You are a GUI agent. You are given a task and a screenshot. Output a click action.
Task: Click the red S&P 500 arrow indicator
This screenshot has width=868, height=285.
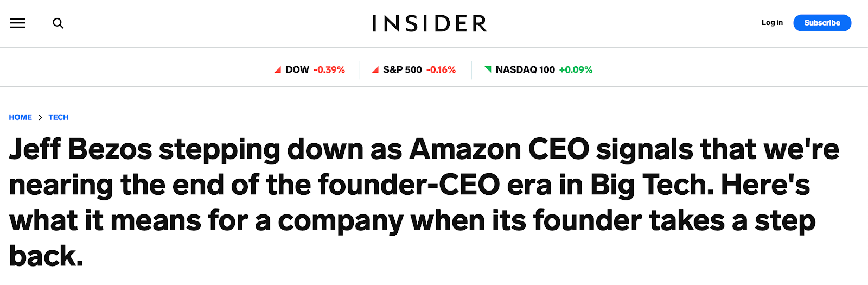[x=375, y=70]
